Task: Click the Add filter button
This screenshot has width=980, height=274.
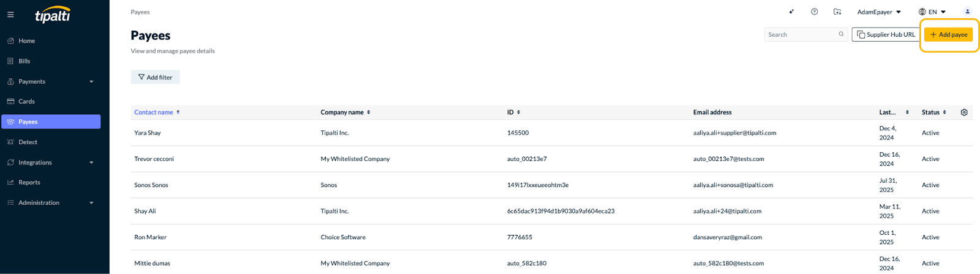Action: click(x=155, y=77)
